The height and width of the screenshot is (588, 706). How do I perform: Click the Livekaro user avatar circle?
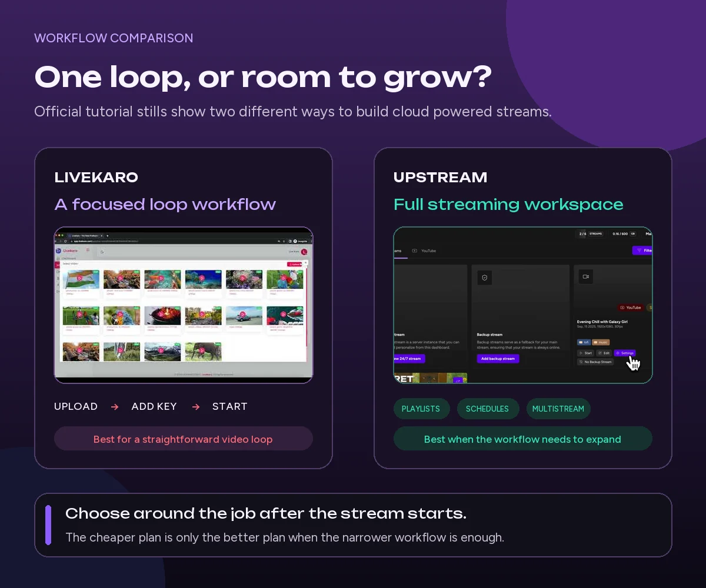(304, 252)
